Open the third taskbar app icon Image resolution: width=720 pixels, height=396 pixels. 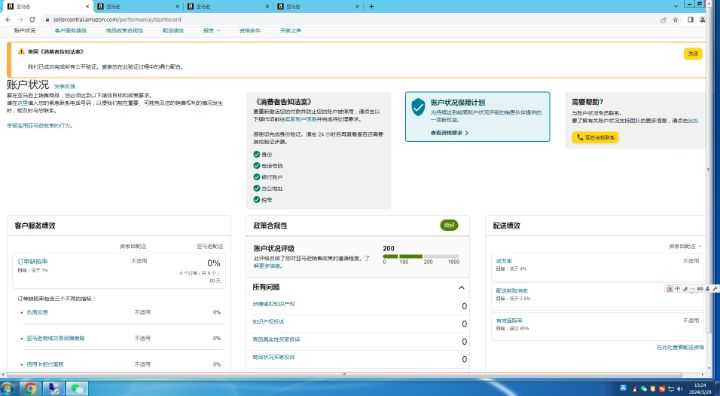click(54, 389)
